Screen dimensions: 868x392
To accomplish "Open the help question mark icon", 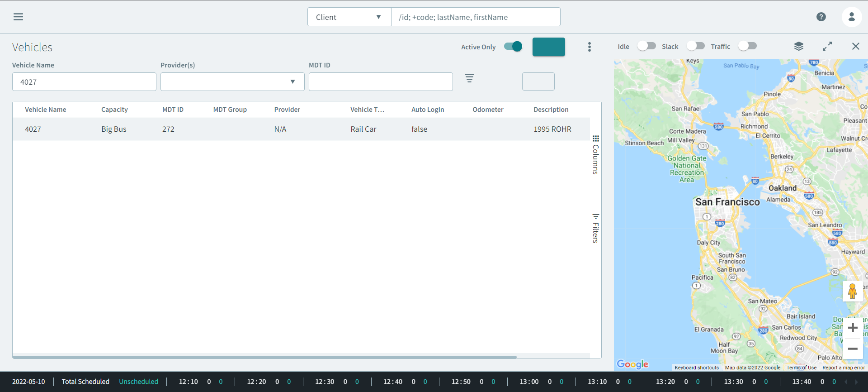I will pos(821,17).
